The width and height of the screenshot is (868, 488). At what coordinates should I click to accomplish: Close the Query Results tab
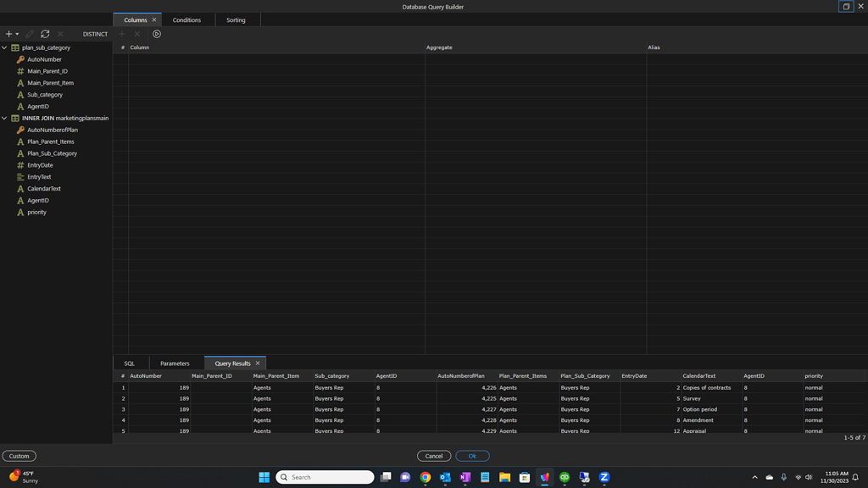point(258,363)
